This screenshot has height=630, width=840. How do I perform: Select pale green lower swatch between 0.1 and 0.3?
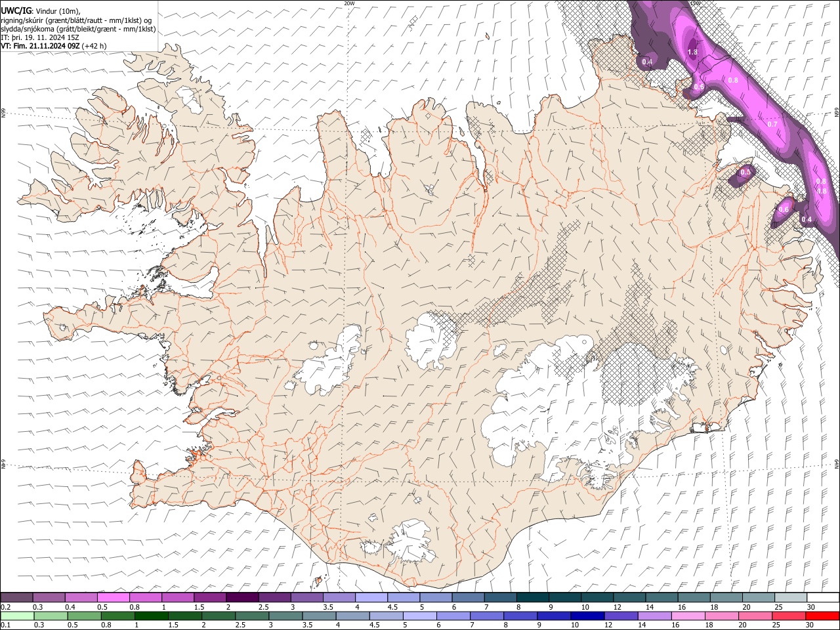(16, 616)
